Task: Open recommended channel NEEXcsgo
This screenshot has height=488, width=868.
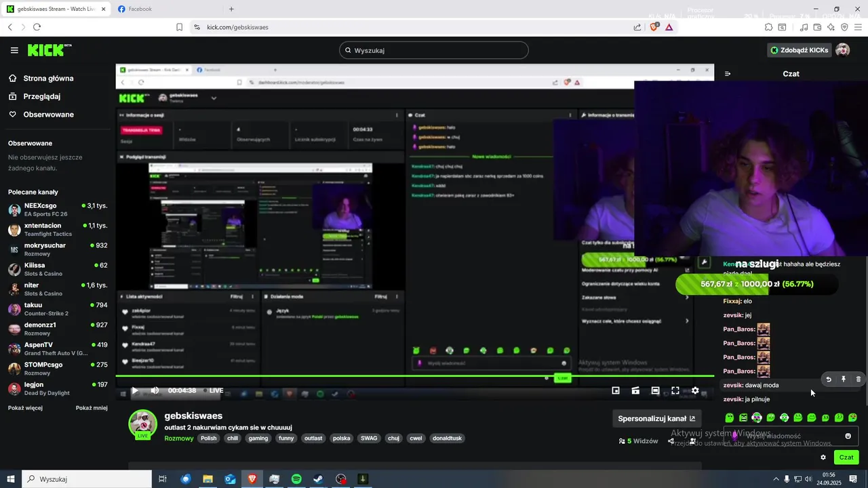Action: [x=58, y=209]
